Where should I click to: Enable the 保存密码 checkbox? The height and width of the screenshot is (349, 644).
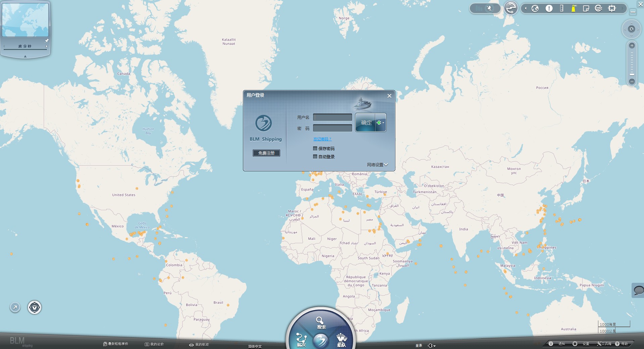(x=315, y=148)
